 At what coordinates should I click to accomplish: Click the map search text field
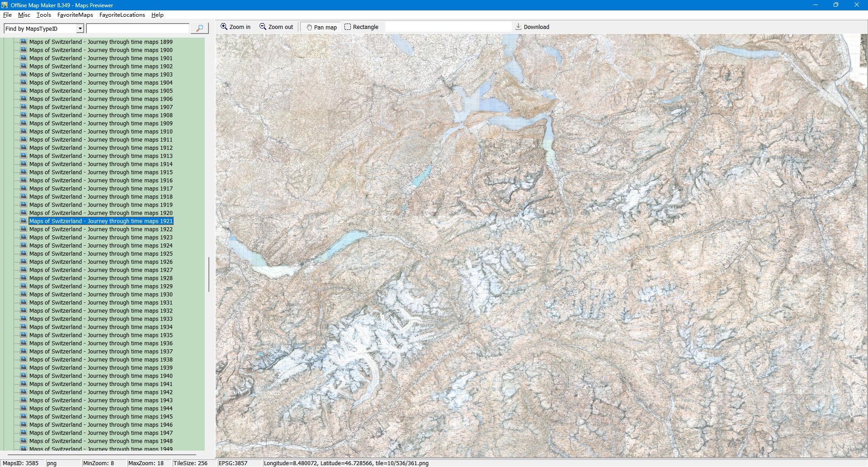tap(137, 29)
